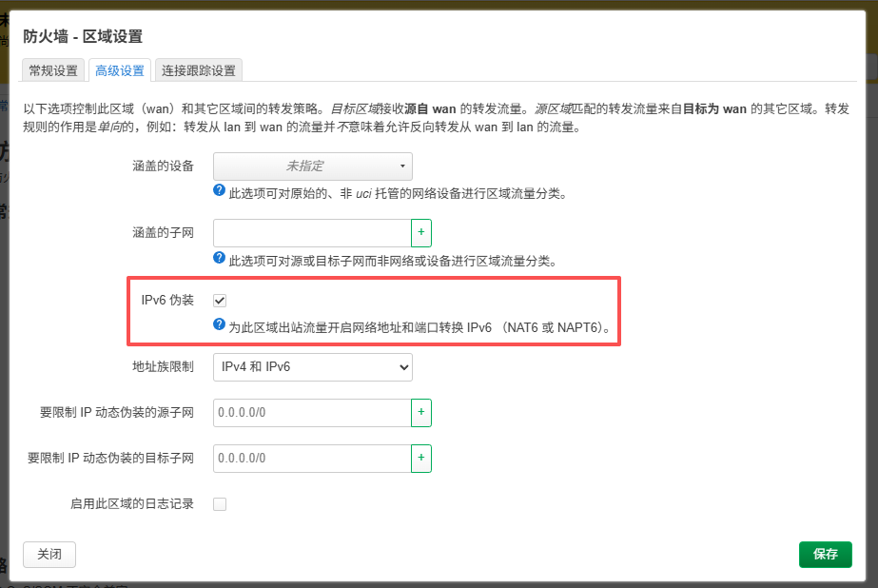878x588 pixels.
Task: Open the 连接跟踪设置 tab
Action: point(198,70)
